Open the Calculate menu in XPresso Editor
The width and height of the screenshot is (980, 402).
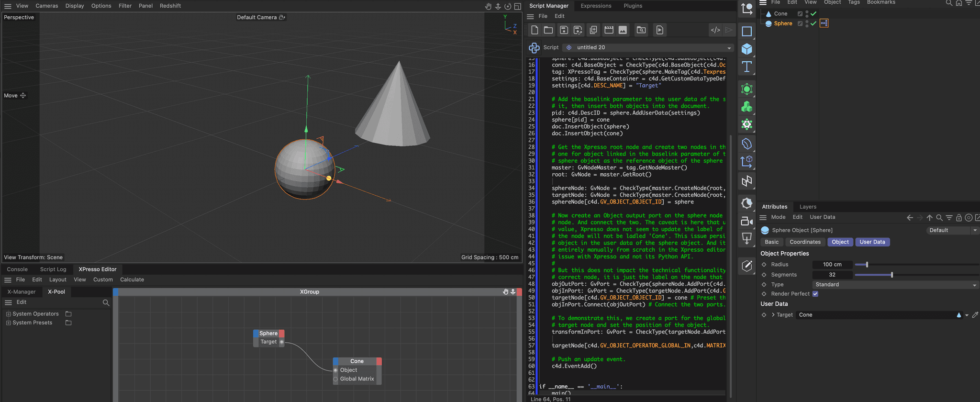pyautogui.click(x=132, y=280)
